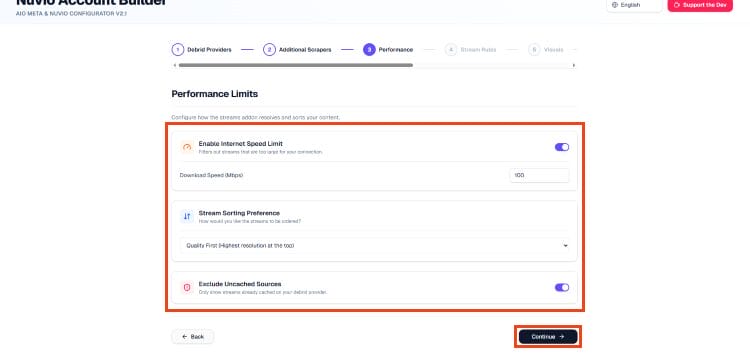Click the shield icon beside Exclude Uncached Sources
The width and height of the screenshot is (750, 360).
187,287
